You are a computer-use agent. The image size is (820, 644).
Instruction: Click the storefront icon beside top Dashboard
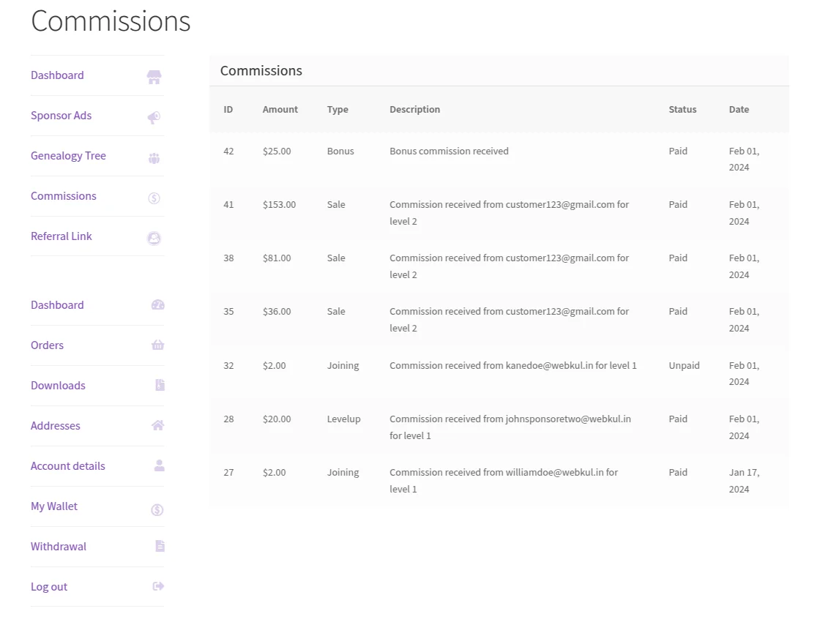[154, 77]
